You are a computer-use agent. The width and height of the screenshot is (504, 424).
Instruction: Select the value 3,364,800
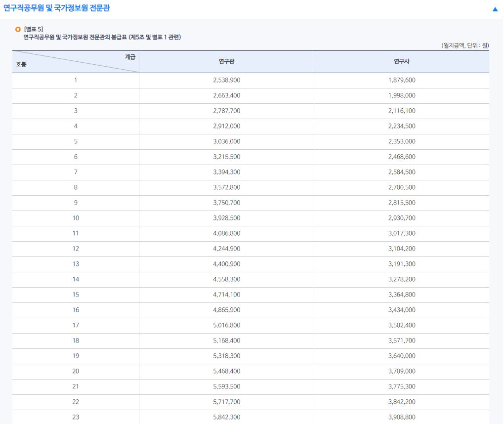402,295
